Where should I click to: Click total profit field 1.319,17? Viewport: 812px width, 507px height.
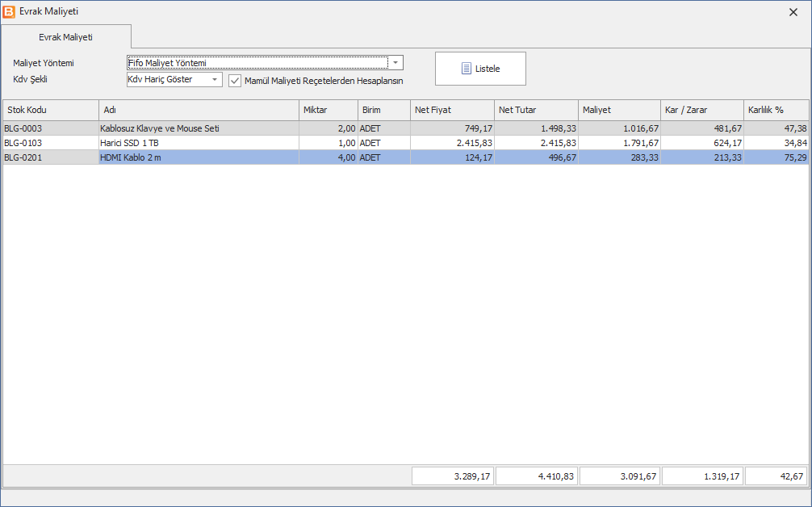(x=703, y=476)
